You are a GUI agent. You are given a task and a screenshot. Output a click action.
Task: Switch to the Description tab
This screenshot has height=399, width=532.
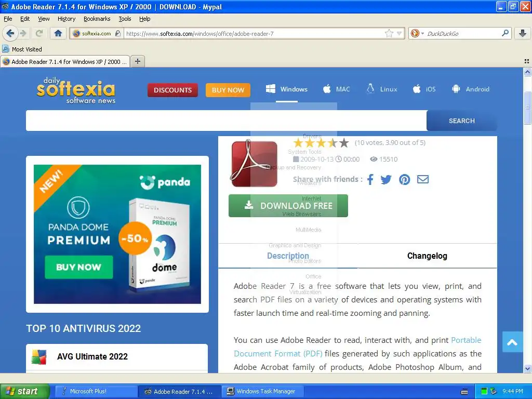pyautogui.click(x=288, y=256)
